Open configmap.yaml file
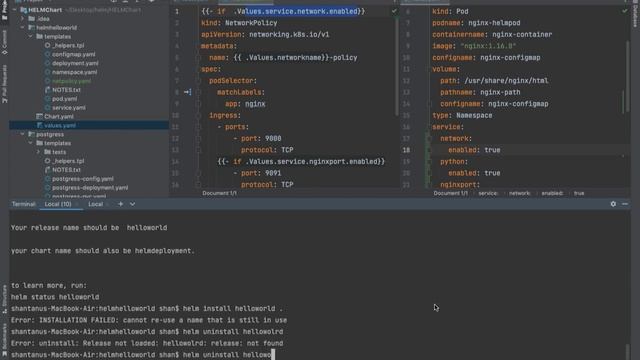Screen dimensions: 640x360 pos(73,54)
